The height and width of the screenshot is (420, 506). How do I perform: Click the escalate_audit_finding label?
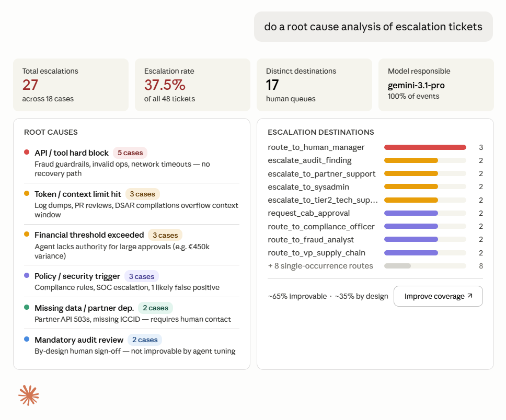click(x=309, y=161)
